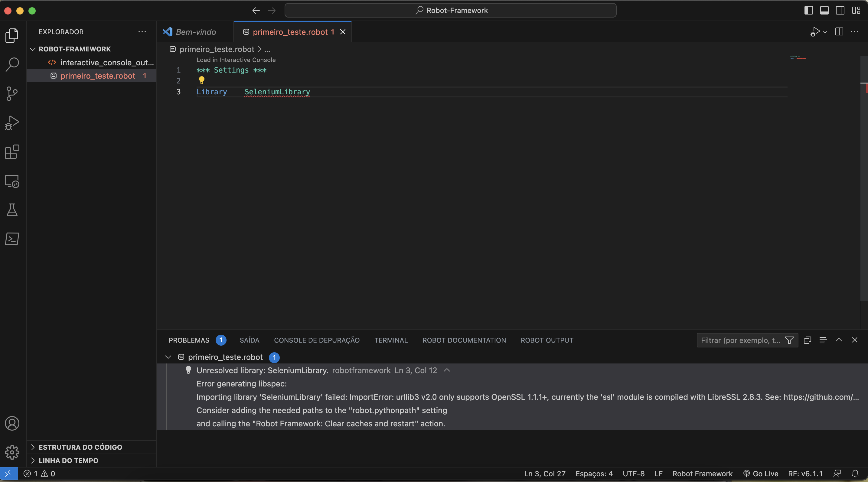Click Load in Interactive Console link
Viewport: 868px width, 482px height.
(x=236, y=60)
